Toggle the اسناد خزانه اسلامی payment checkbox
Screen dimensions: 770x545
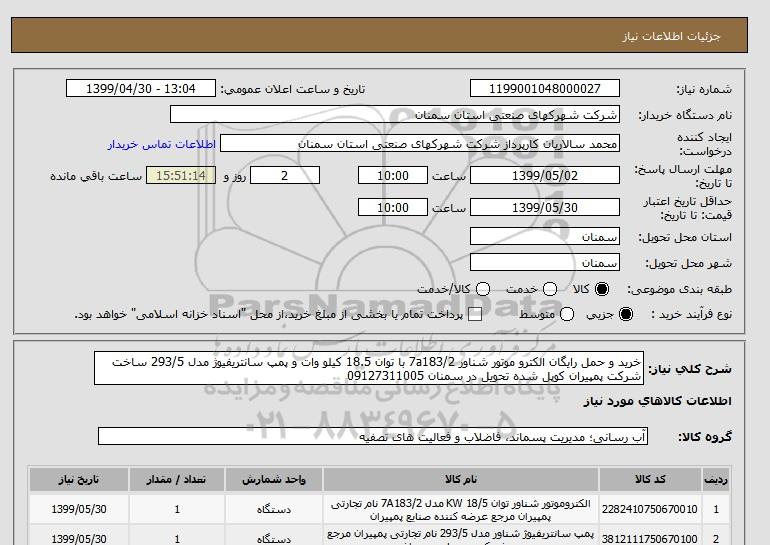tap(475, 315)
